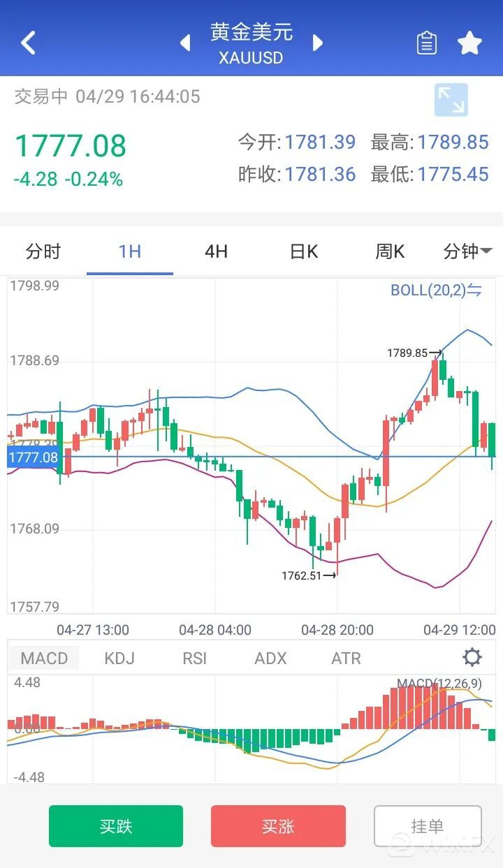This screenshot has width=503, height=868.
Task: Expand chart to fullscreen
Action: tap(451, 100)
